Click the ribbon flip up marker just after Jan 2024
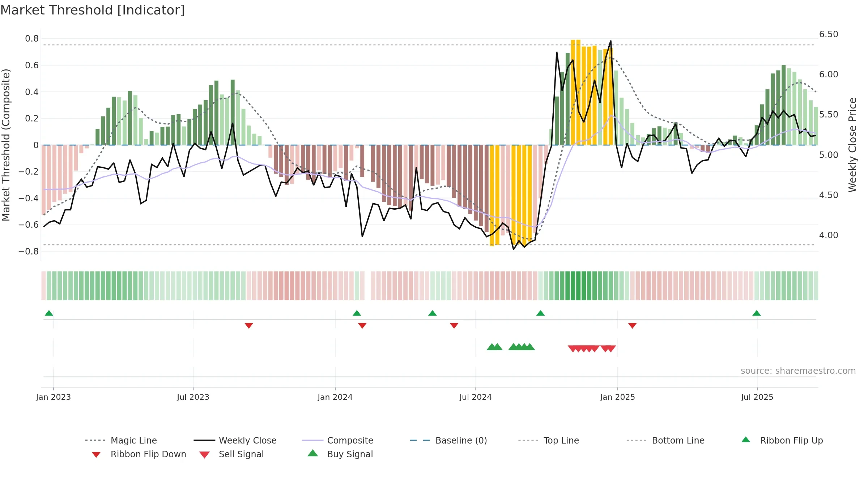 click(357, 313)
